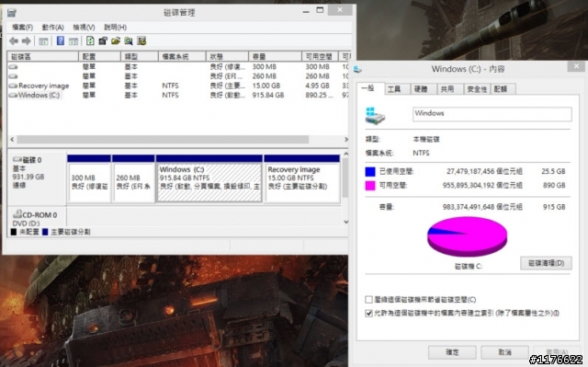Open the 檔案(F) menu
The height and width of the screenshot is (367, 588).
22,28
